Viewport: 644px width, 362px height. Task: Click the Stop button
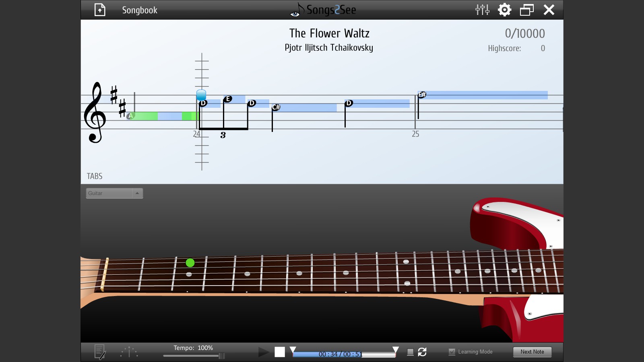(x=280, y=352)
